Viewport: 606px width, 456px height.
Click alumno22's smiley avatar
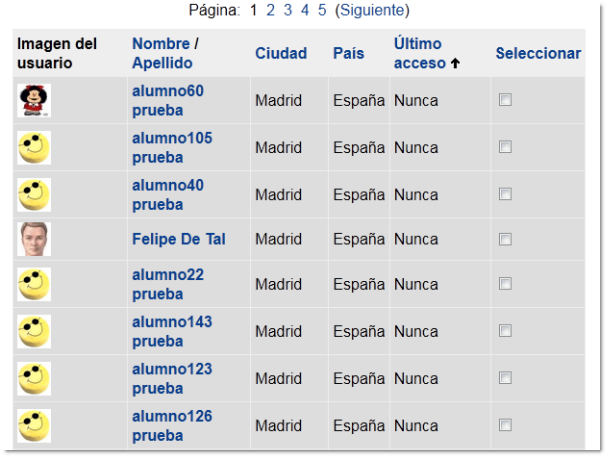coord(34,285)
